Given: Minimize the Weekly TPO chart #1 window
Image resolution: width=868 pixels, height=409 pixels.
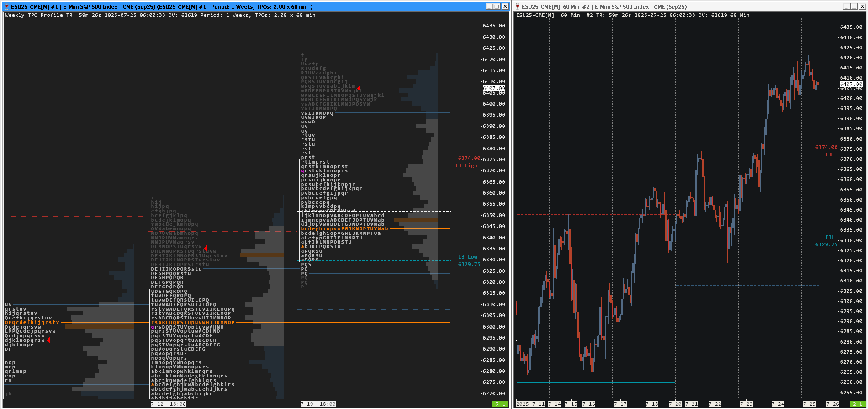Looking at the screenshot, I should pos(489,6).
